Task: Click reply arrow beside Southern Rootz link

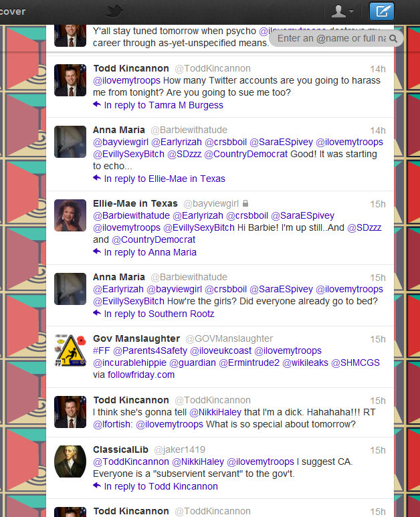Action: [x=96, y=313]
